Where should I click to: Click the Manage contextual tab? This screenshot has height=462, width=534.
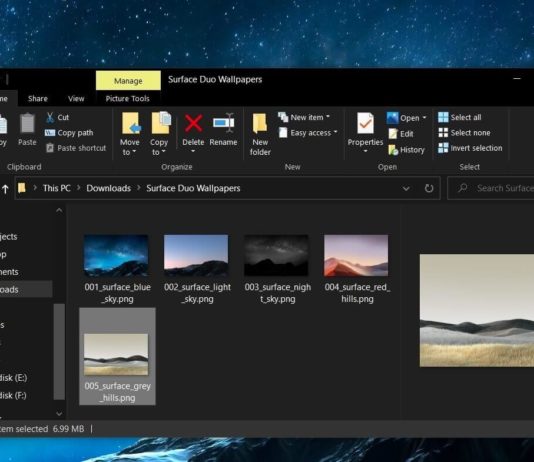(x=128, y=81)
